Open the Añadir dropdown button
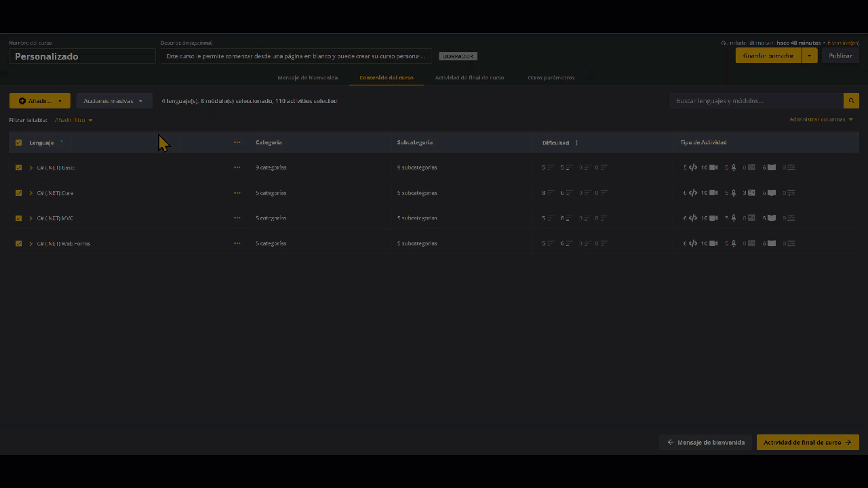Viewport: 868px width, 488px height. (x=40, y=101)
